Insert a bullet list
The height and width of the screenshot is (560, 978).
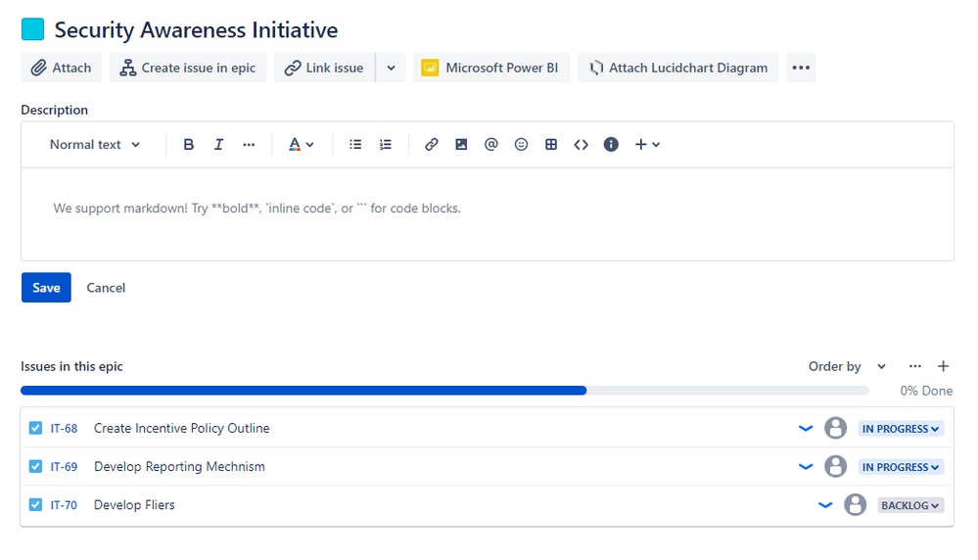pyautogui.click(x=355, y=145)
